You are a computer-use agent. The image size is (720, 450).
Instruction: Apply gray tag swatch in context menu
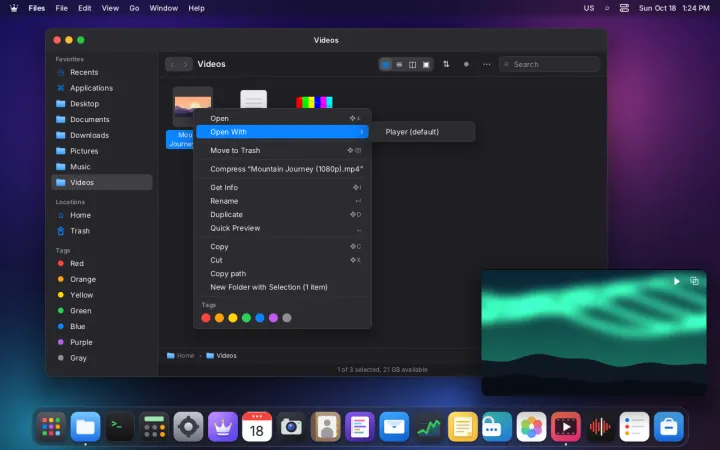pos(287,318)
